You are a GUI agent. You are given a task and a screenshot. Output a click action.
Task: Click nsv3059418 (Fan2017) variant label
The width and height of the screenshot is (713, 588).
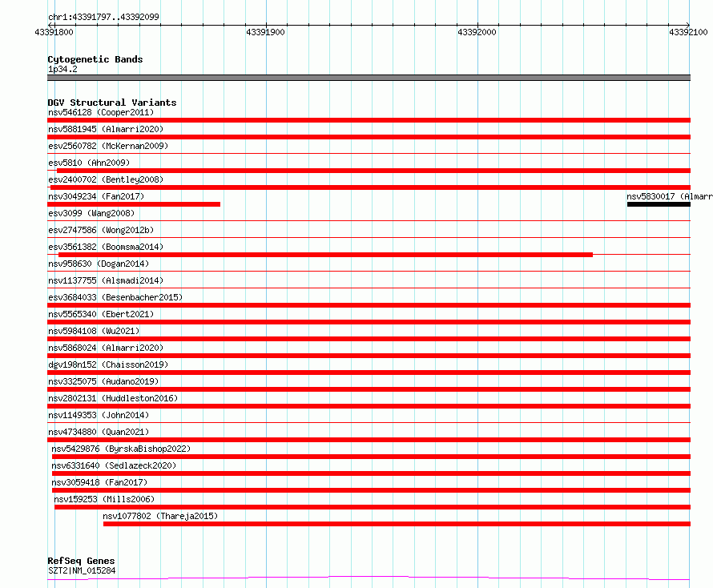coord(99,482)
